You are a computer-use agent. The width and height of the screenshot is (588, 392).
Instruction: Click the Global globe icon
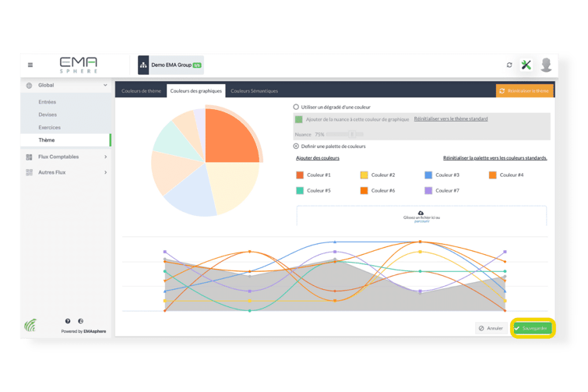29,86
